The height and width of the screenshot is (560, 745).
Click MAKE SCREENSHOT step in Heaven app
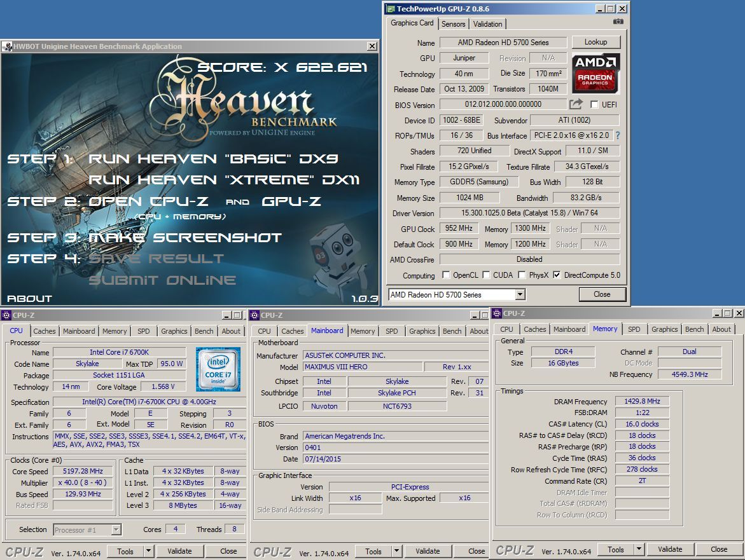pyautogui.click(x=185, y=237)
